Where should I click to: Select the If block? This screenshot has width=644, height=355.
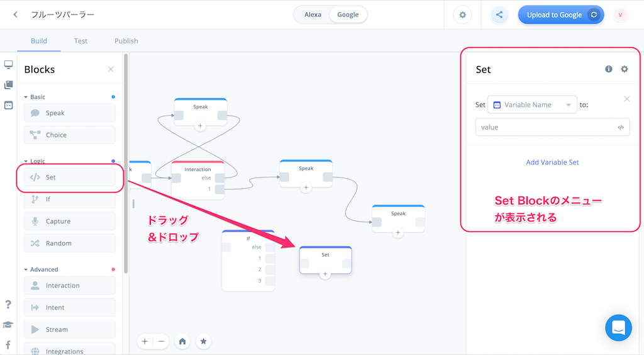(69, 200)
